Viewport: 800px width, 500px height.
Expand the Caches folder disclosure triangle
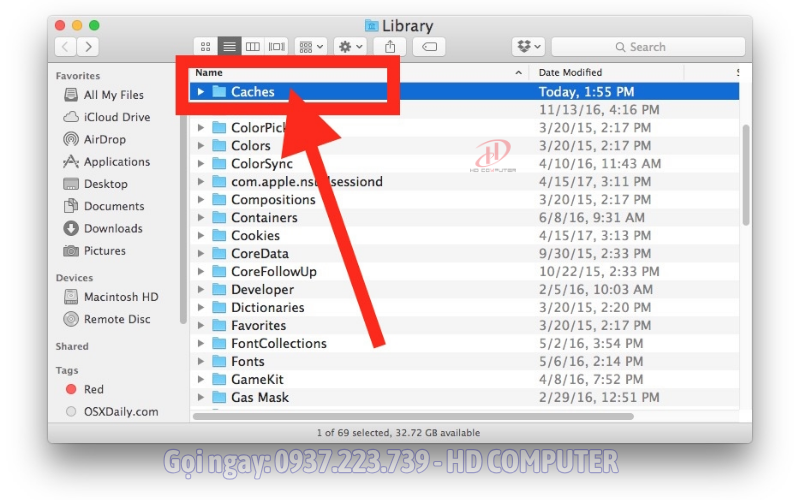coord(201,92)
